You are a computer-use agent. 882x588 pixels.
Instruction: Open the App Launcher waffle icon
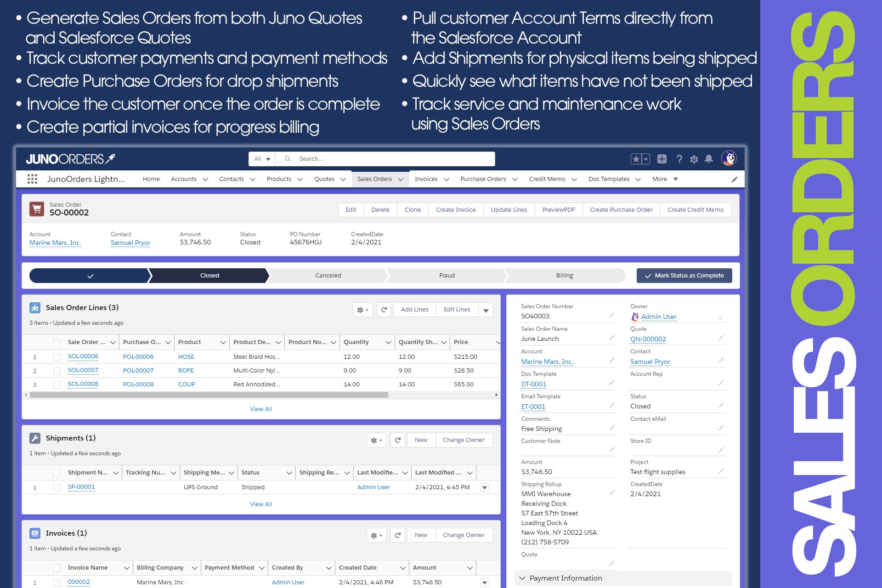[32, 179]
